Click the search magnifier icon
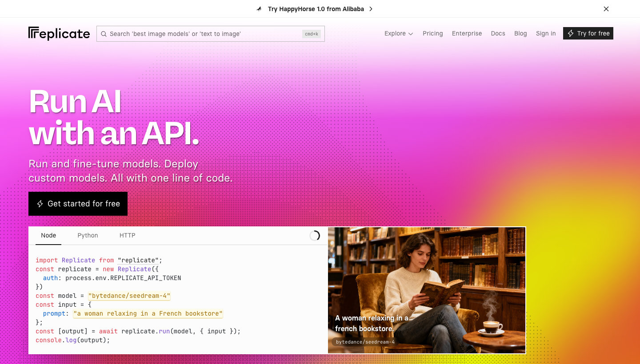Screen dimensions: 640x364 (104, 34)
